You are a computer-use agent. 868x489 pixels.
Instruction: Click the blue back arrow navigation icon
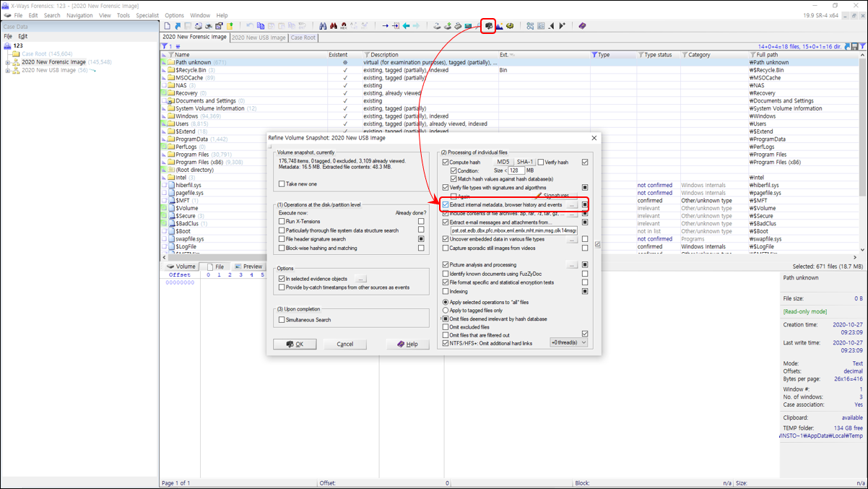[406, 26]
